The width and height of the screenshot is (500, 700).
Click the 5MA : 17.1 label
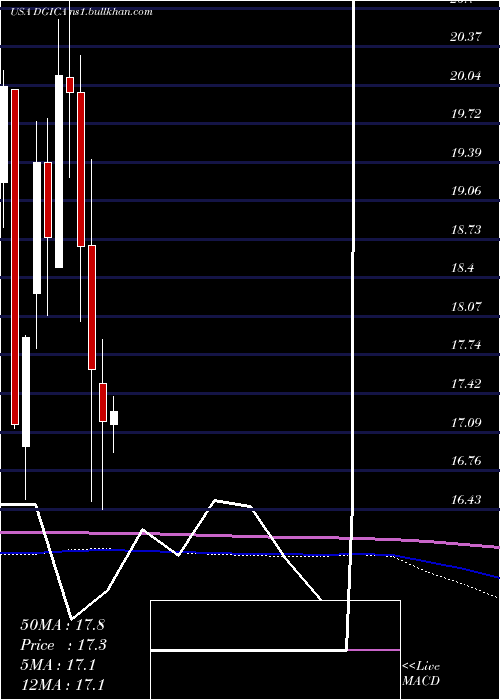58,665
